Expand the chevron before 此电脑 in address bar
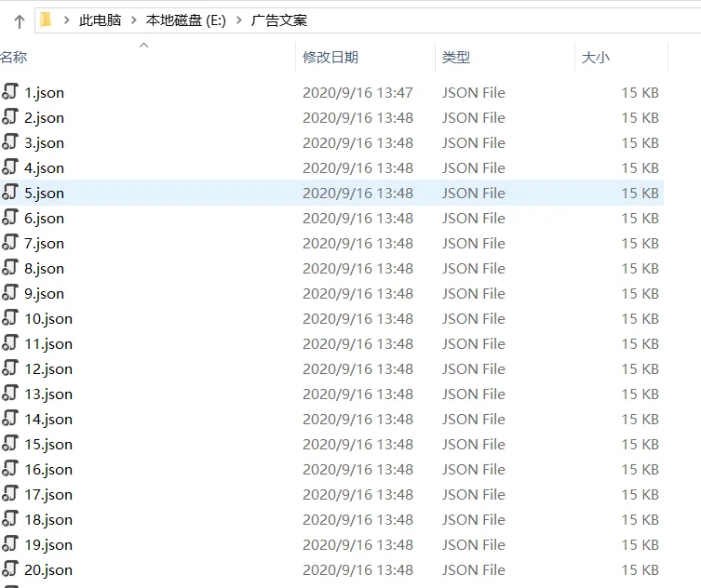 pyautogui.click(x=67, y=20)
